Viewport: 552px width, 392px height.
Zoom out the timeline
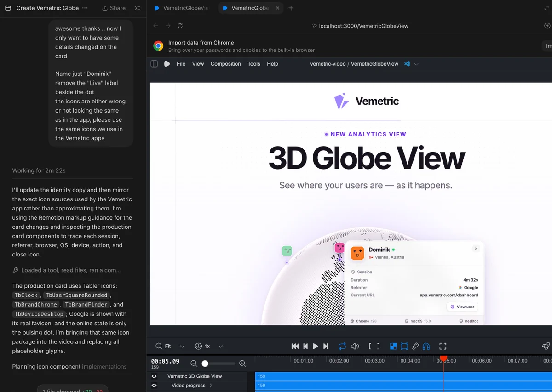click(x=194, y=364)
